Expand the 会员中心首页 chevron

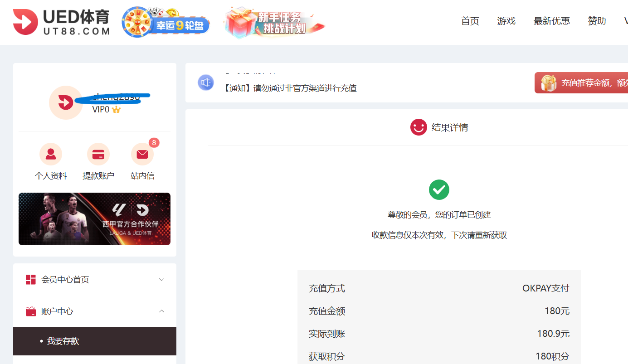pyautogui.click(x=161, y=280)
